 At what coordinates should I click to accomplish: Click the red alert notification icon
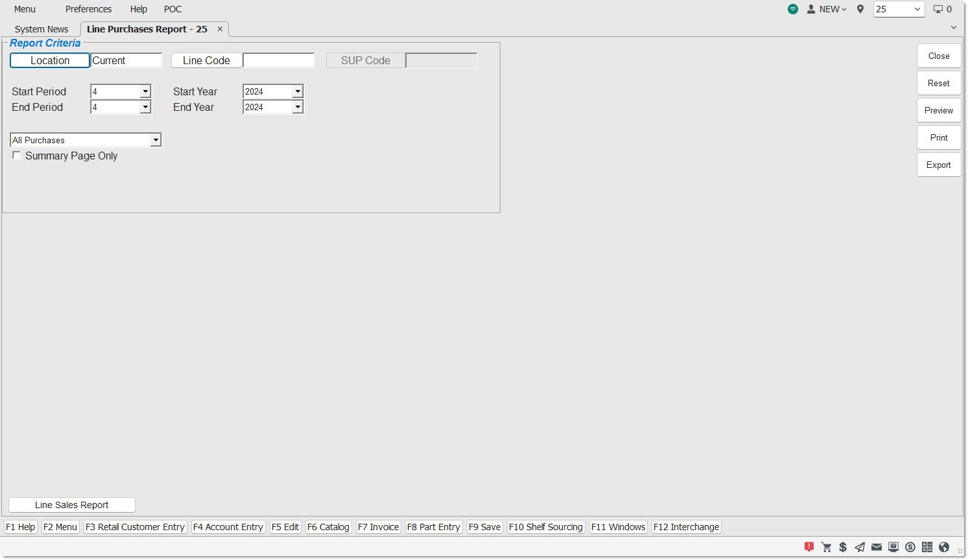(809, 547)
